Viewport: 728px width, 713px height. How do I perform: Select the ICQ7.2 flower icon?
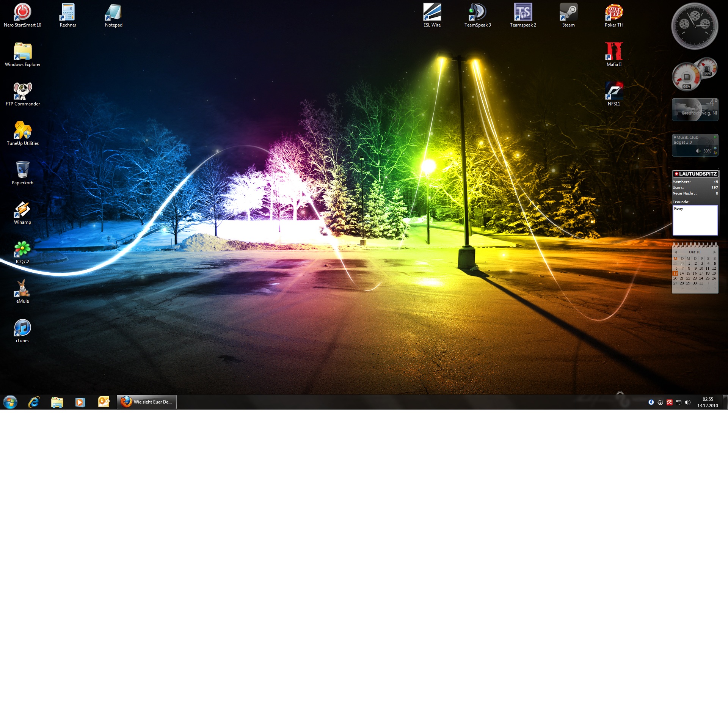[x=22, y=249]
